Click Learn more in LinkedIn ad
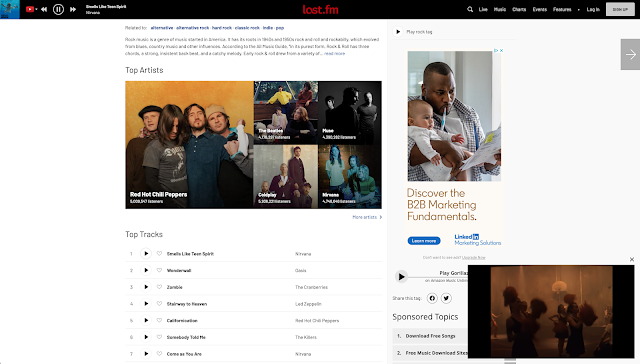This screenshot has width=640, height=364. click(424, 241)
